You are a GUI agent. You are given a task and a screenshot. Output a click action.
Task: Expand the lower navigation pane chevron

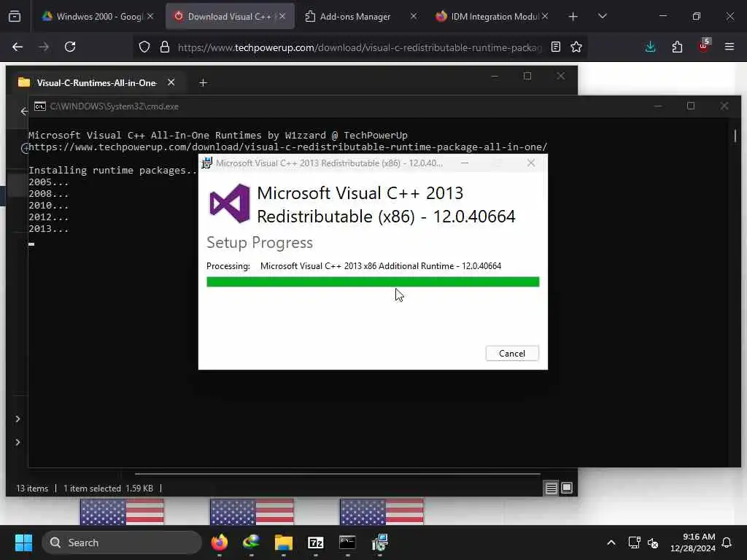18,442
